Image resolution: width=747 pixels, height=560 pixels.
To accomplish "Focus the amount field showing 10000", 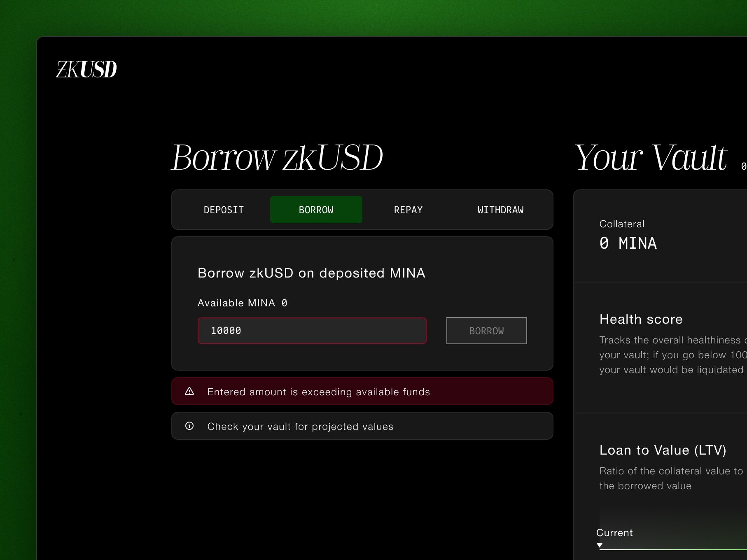I will (312, 331).
